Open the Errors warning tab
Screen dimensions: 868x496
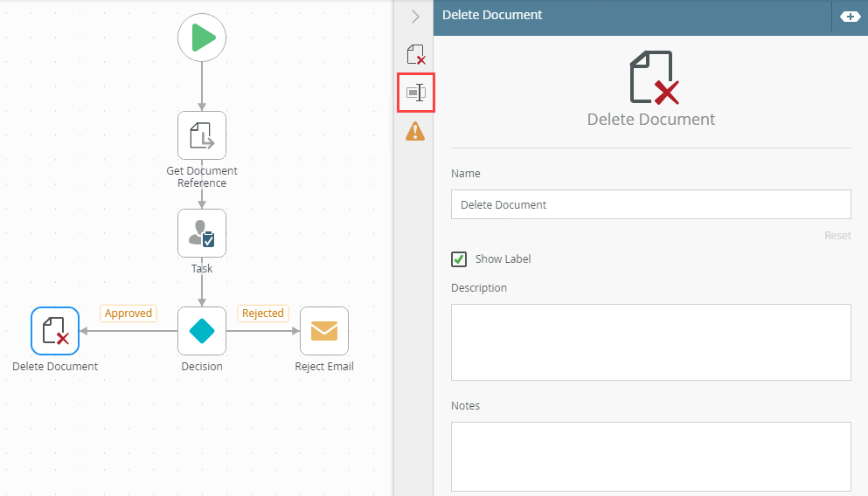tap(415, 132)
